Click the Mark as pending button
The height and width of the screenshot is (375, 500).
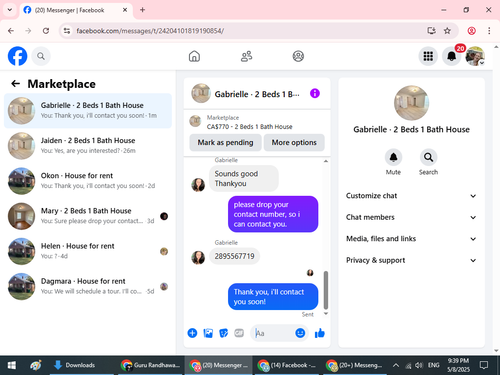click(225, 142)
